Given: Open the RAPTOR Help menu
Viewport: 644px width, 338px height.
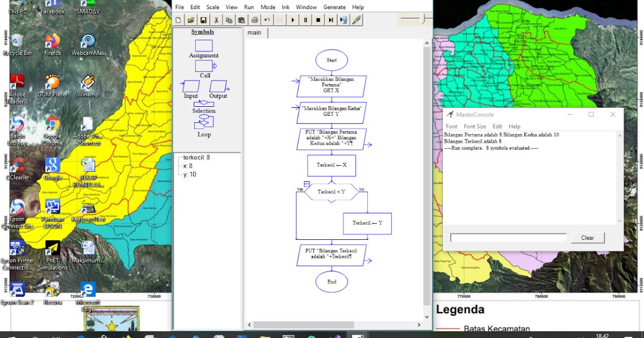Looking at the screenshot, I should (x=358, y=7).
